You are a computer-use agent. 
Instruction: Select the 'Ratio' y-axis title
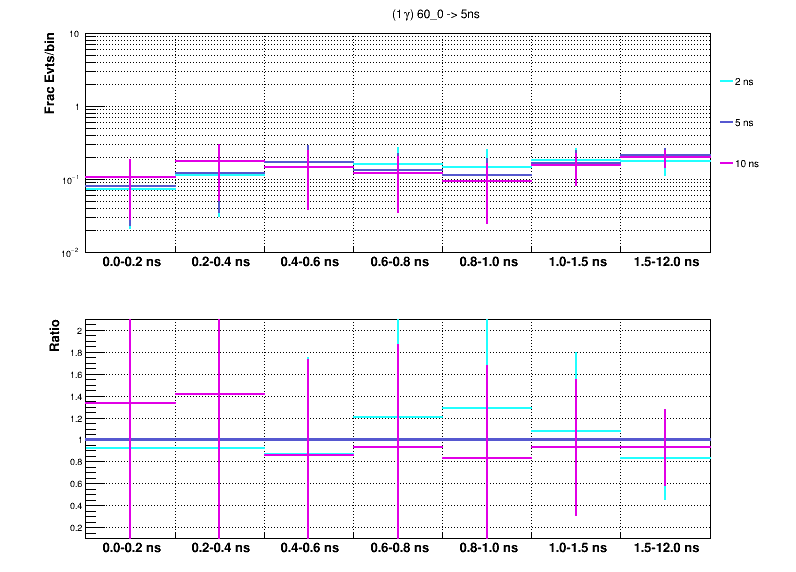[x=55, y=338]
